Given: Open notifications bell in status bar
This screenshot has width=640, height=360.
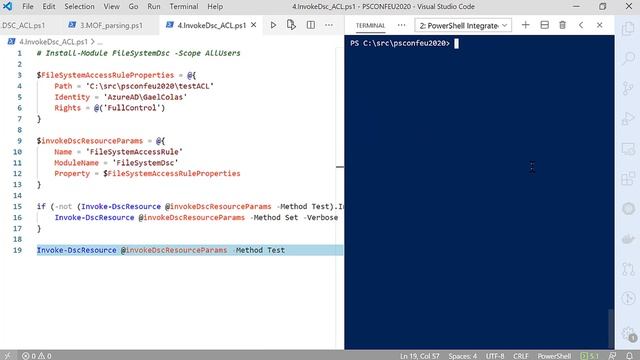Looking at the screenshot, I should [629, 356].
